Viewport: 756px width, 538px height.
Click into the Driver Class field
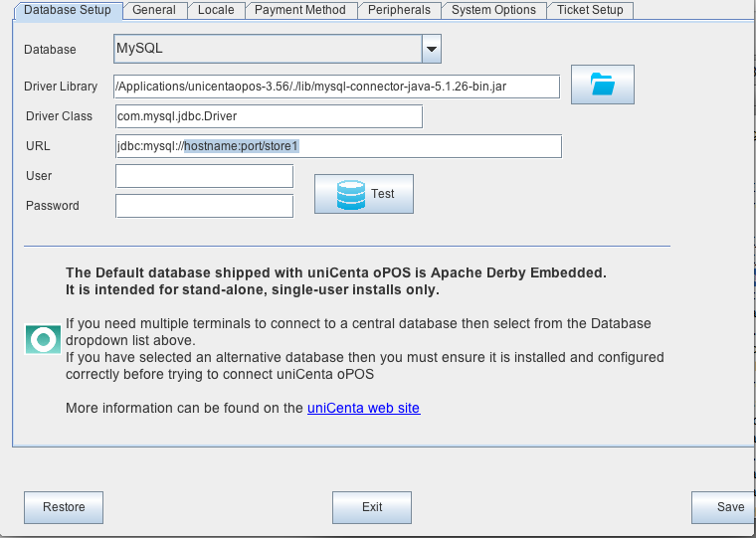(269, 116)
